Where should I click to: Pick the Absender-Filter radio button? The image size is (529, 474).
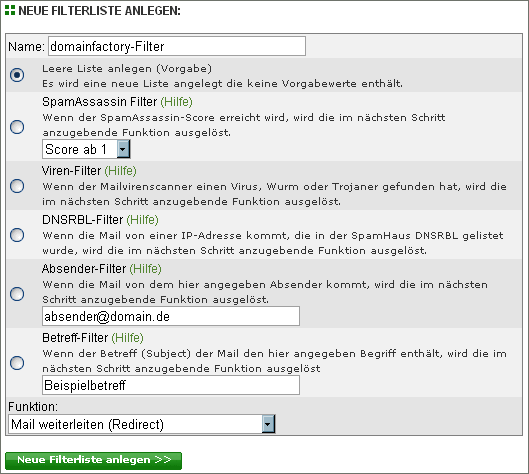(17, 294)
